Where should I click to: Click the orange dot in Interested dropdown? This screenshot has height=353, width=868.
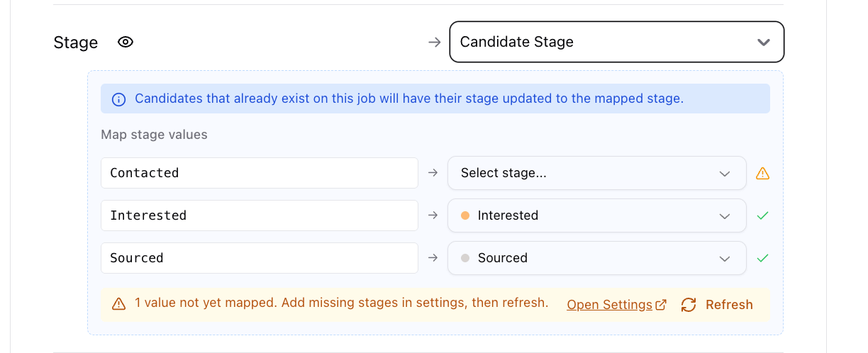click(x=465, y=215)
